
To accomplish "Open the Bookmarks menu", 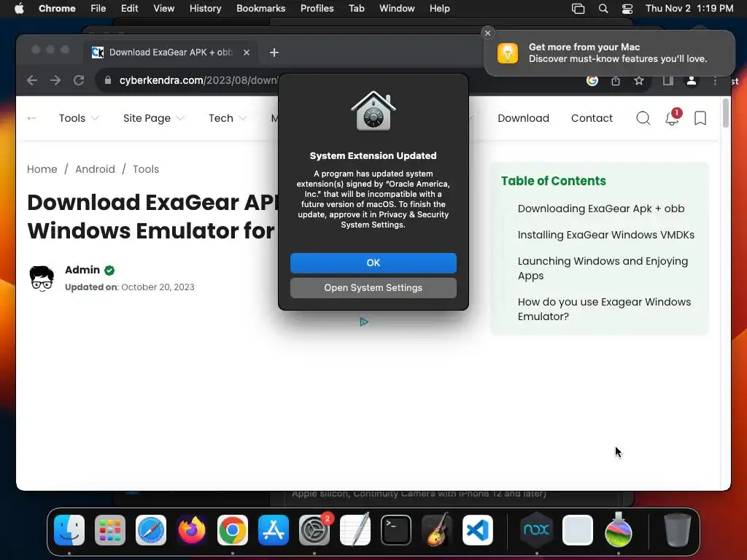I will pyautogui.click(x=260, y=9).
